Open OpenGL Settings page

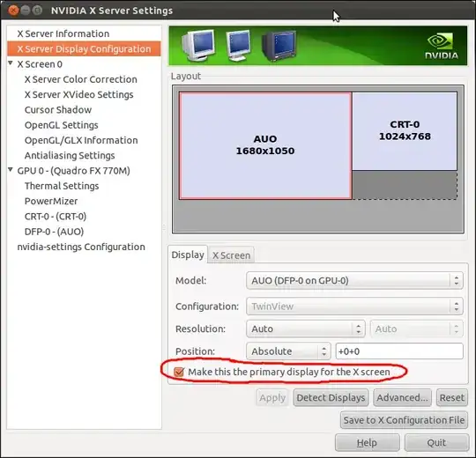[x=62, y=125]
